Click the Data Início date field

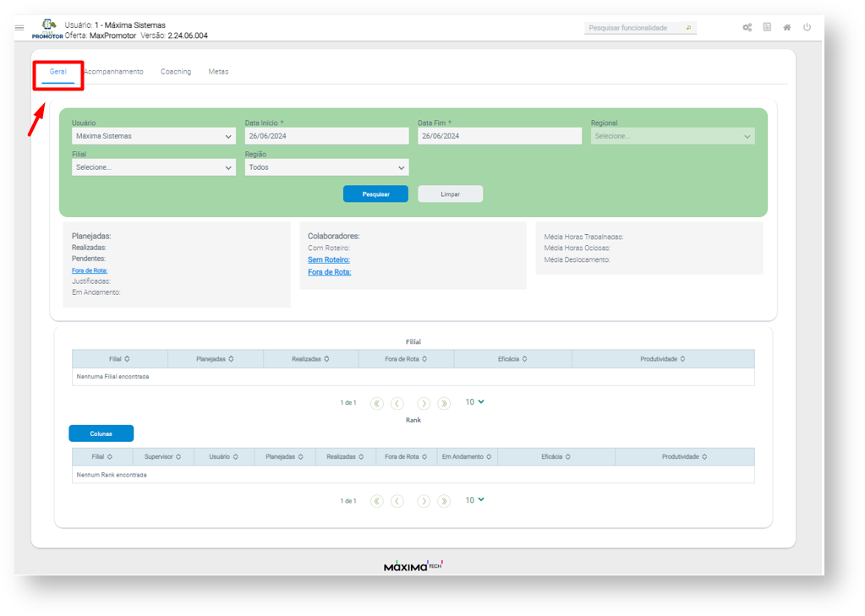tap(326, 136)
